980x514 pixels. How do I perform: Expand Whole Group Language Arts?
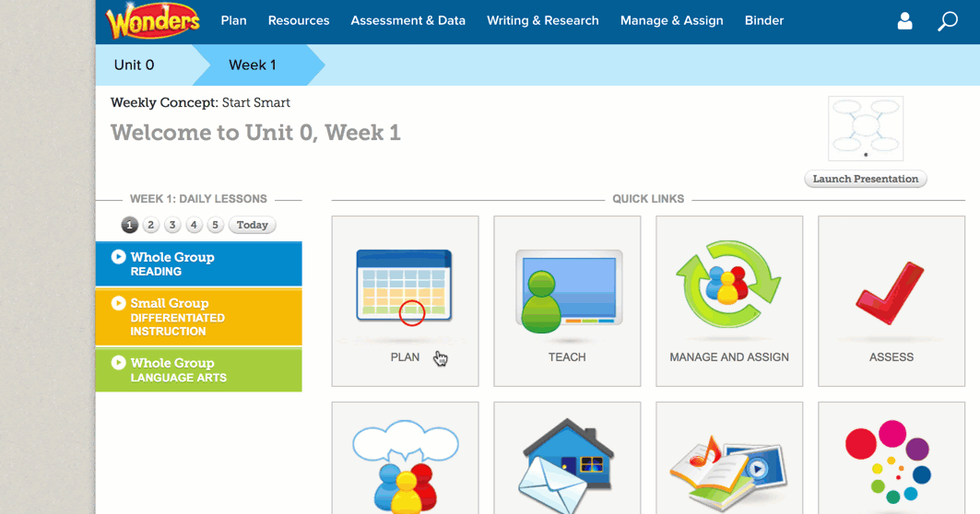click(199, 369)
